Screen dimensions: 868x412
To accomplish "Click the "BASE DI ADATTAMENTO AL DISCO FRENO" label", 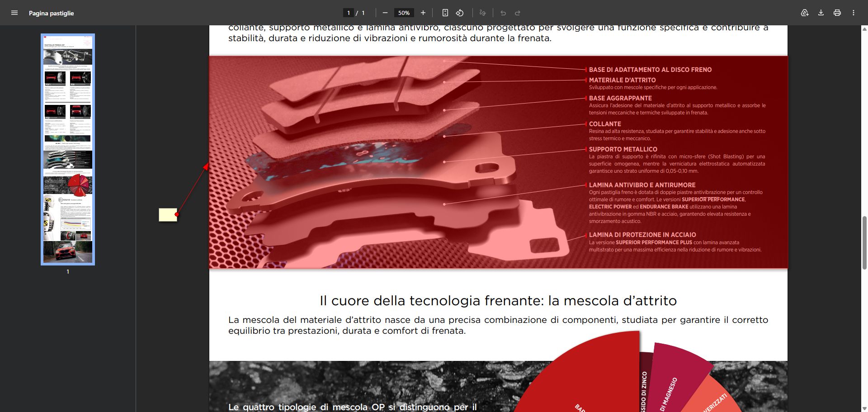I will pos(650,70).
